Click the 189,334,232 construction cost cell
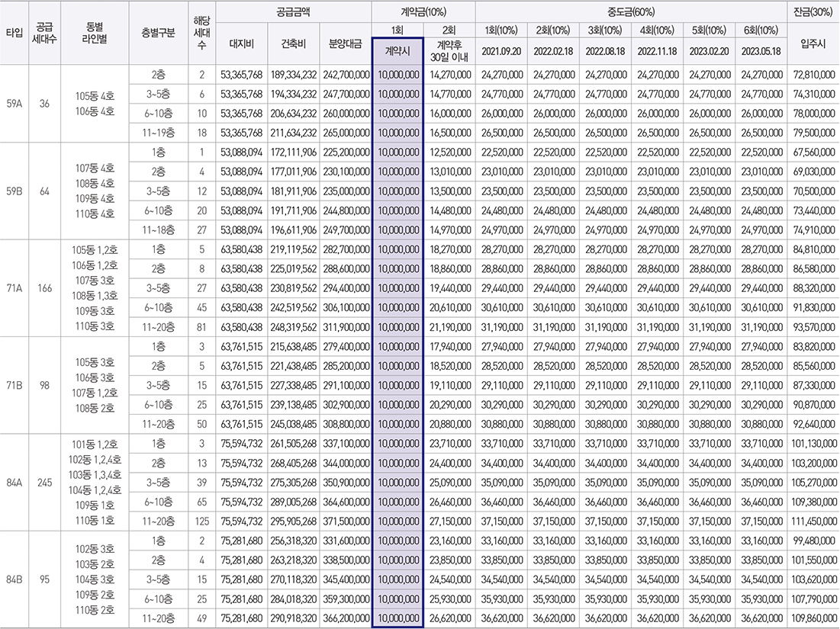This screenshot has height=629, width=840. pos(294,75)
